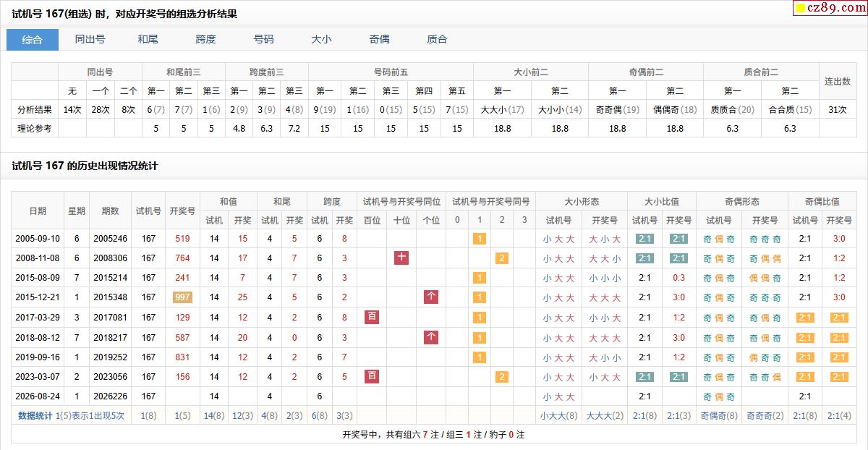Open the 综合 tab

tap(33, 40)
